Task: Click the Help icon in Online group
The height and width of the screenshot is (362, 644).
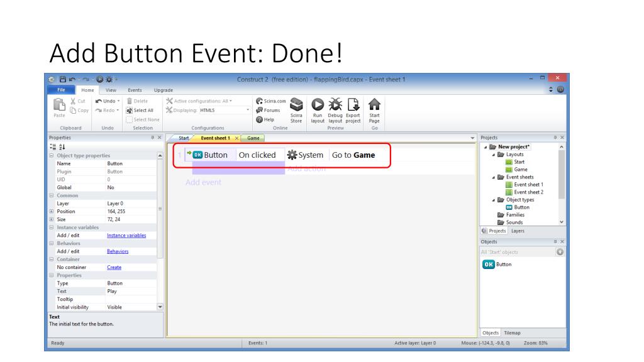Action: 259,119
